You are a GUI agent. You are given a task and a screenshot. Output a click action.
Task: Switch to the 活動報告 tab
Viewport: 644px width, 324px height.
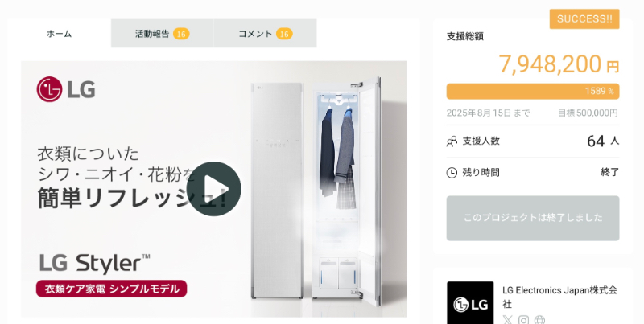pyautogui.click(x=162, y=33)
